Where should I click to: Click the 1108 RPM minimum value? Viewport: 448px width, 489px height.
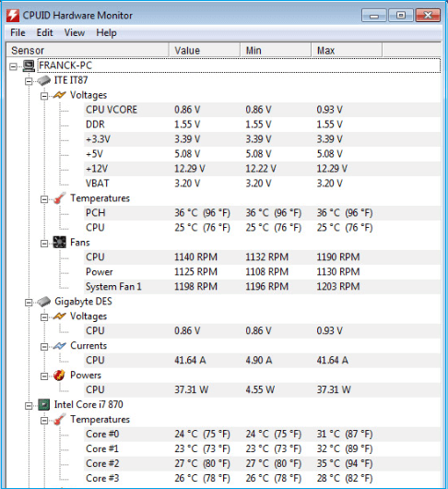(267, 271)
